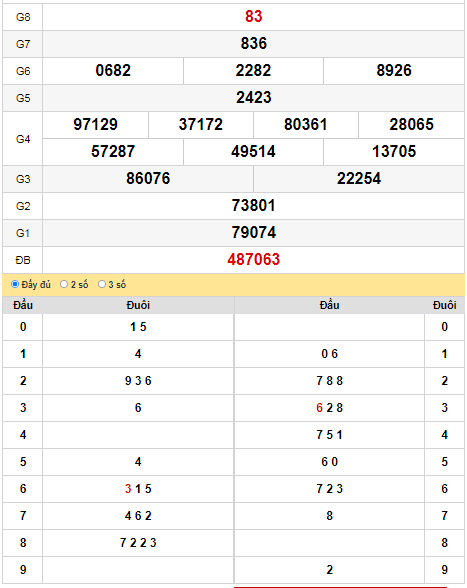The width and height of the screenshot is (467, 588).
Task: Click the G5 number 2423
Action: coord(254,98)
